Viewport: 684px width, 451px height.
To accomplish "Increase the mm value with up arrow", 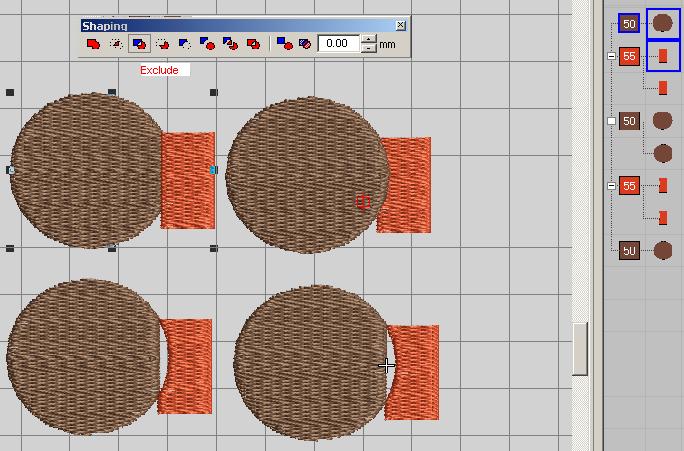I will point(369,39).
